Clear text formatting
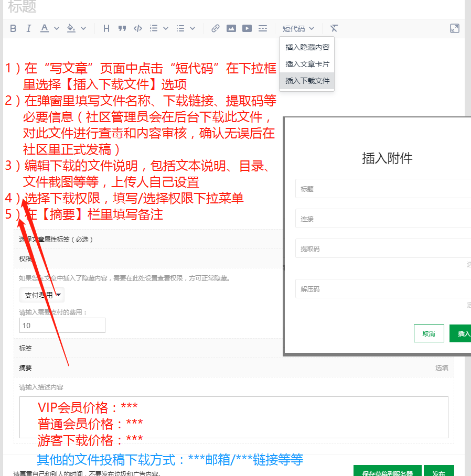 [334, 28]
